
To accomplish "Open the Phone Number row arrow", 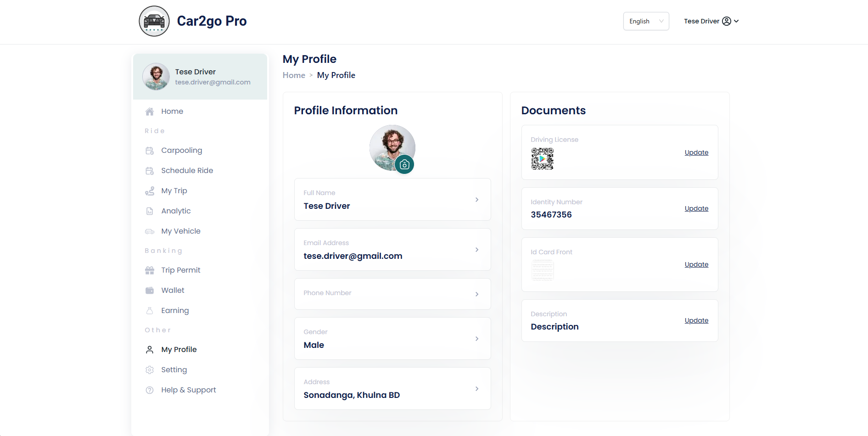I will click(x=477, y=294).
